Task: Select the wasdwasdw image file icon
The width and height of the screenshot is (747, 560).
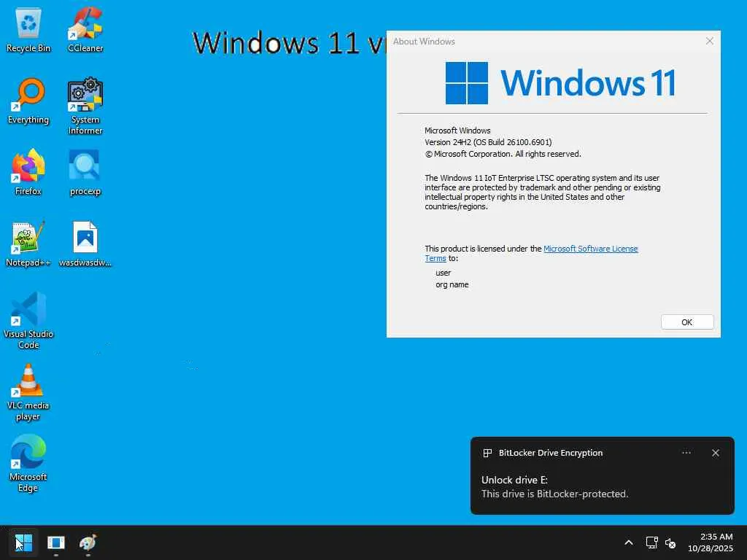Action: point(85,244)
